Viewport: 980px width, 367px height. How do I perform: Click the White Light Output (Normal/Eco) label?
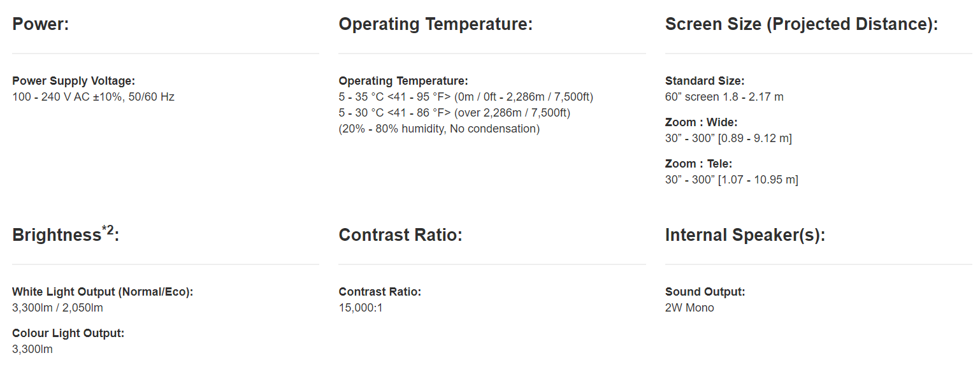103,292
